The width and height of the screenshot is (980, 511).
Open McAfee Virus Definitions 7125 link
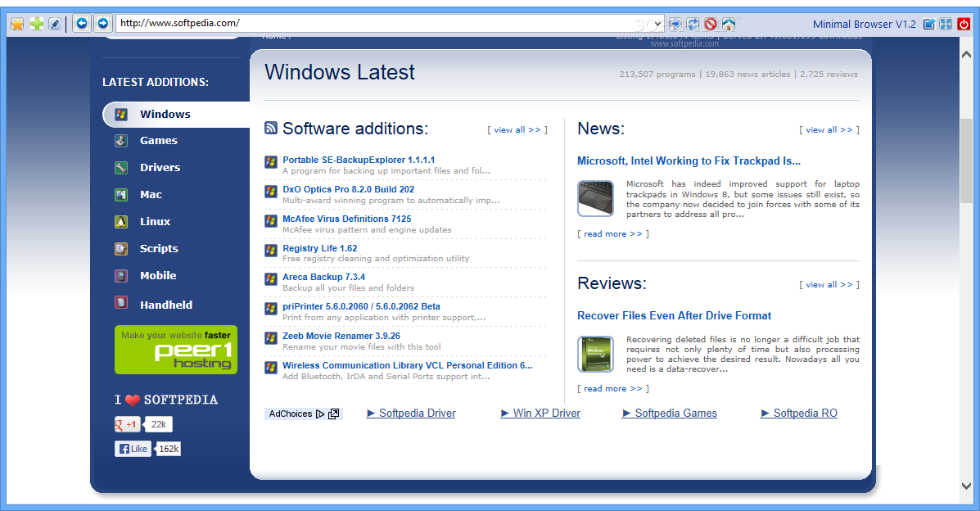347,219
